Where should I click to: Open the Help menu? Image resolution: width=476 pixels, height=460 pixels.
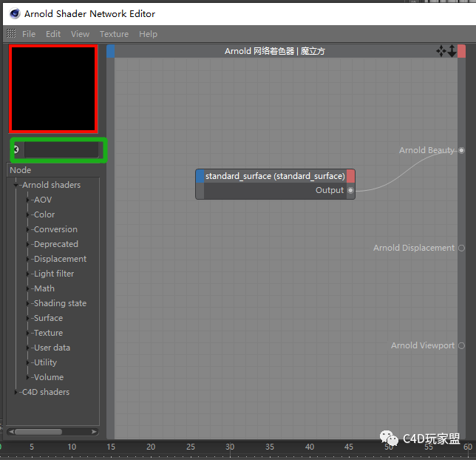148,34
